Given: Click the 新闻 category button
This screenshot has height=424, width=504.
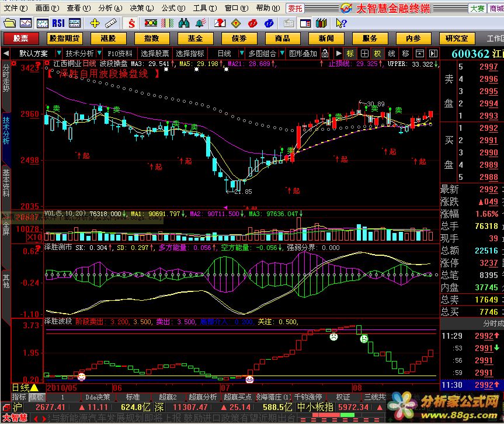Looking at the screenshot, I should pyautogui.click(x=326, y=39).
